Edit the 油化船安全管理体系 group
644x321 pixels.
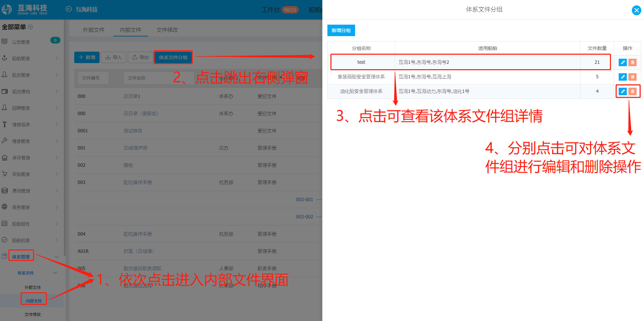(623, 91)
